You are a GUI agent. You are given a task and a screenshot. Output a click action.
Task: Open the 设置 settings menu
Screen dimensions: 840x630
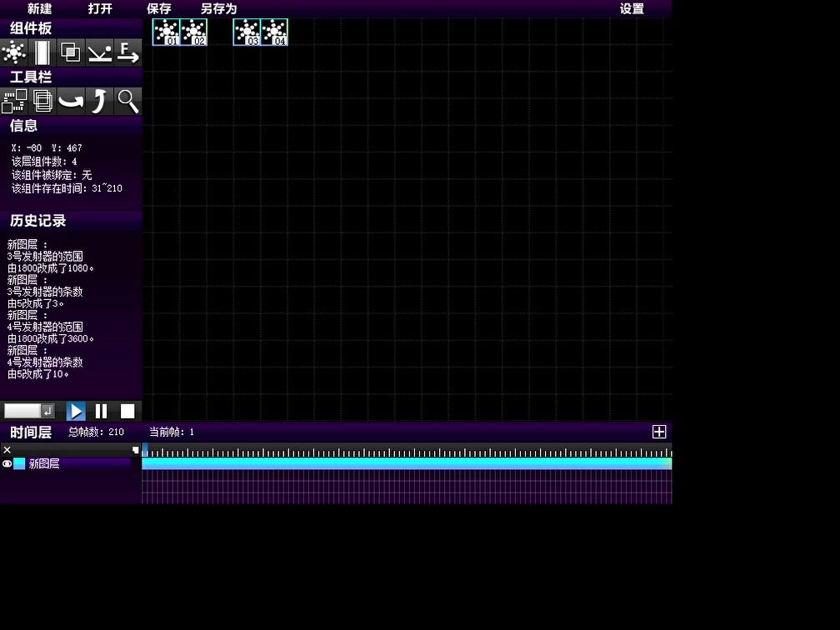click(x=632, y=9)
